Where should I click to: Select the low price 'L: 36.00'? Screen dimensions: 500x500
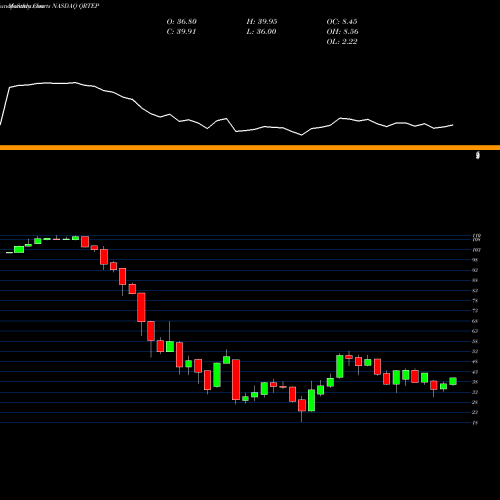[261, 31]
